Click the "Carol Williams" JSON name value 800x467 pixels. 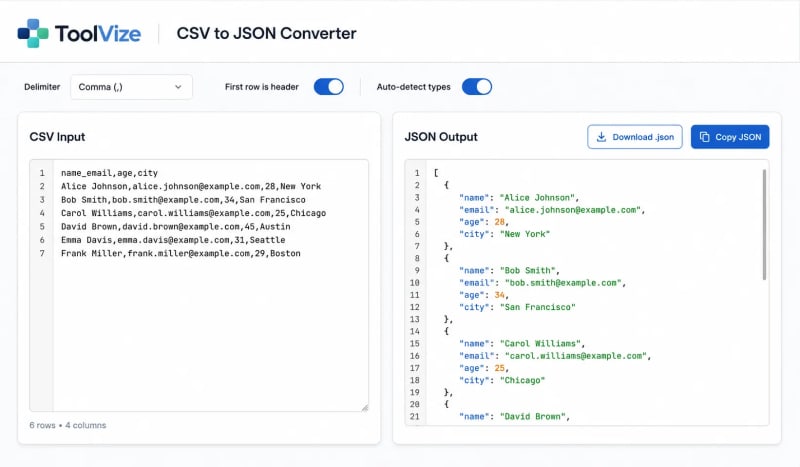tap(540, 343)
